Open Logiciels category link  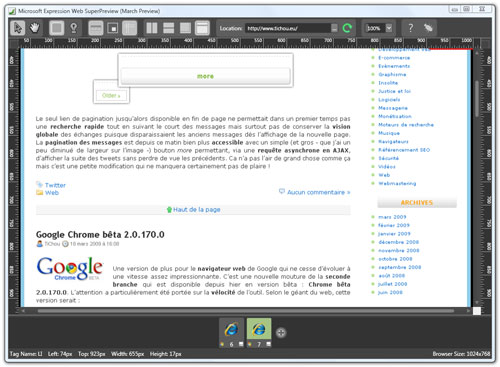pyautogui.click(x=389, y=99)
